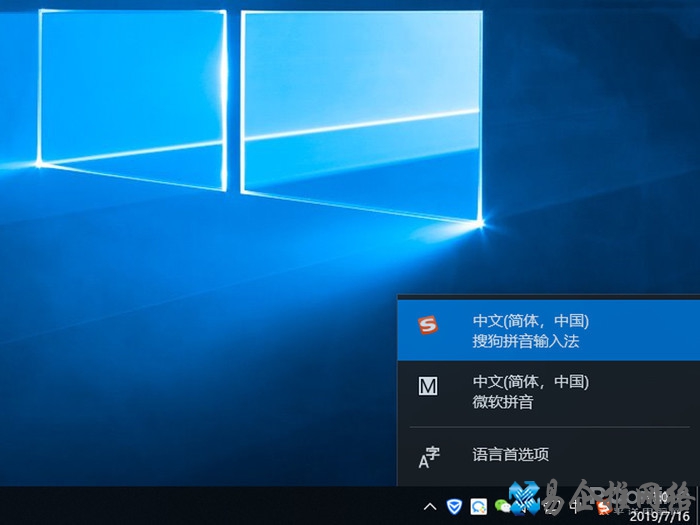Screen dimensions: 700x525
Task: Click the right pane of the Windows logo wallpaper
Action: [360, 110]
